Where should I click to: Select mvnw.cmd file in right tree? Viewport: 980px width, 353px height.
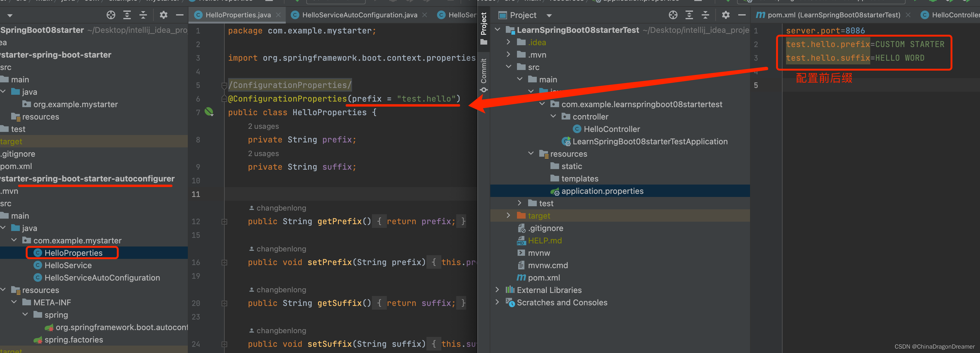coord(542,265)
